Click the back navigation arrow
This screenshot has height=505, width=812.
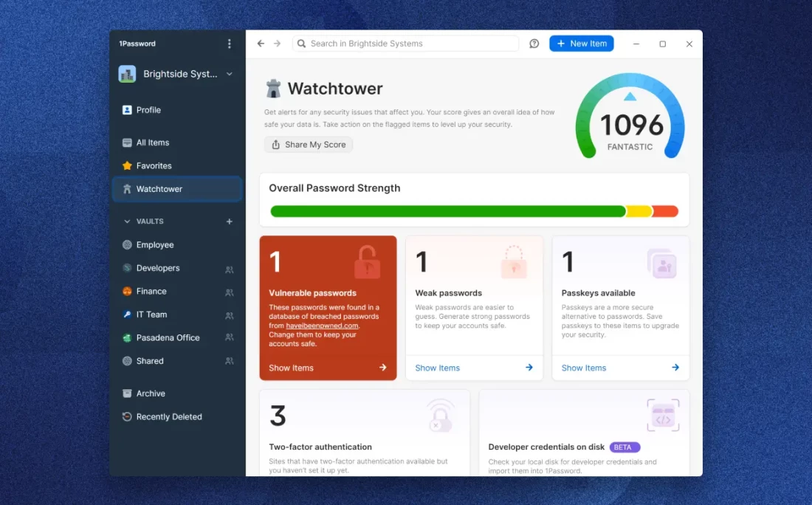(x=261, y=44)
